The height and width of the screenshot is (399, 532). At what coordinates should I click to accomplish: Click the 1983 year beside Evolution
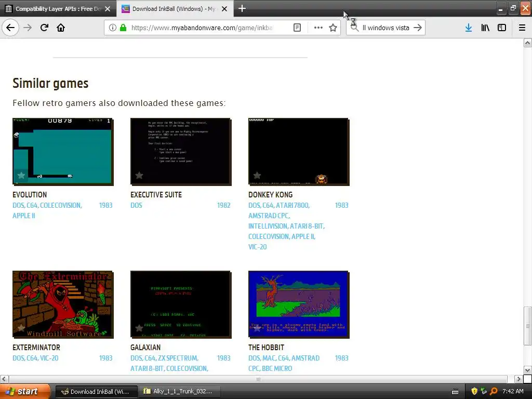tap(105, 205)
